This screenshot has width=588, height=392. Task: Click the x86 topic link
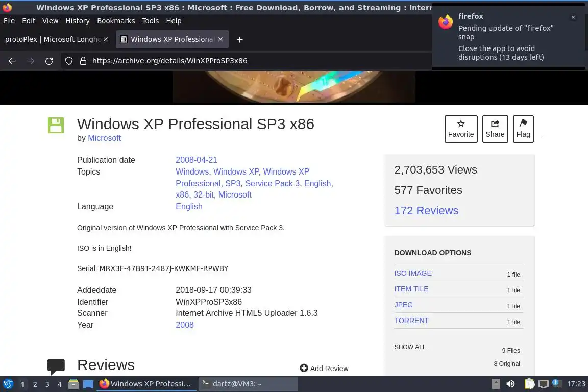182,194
